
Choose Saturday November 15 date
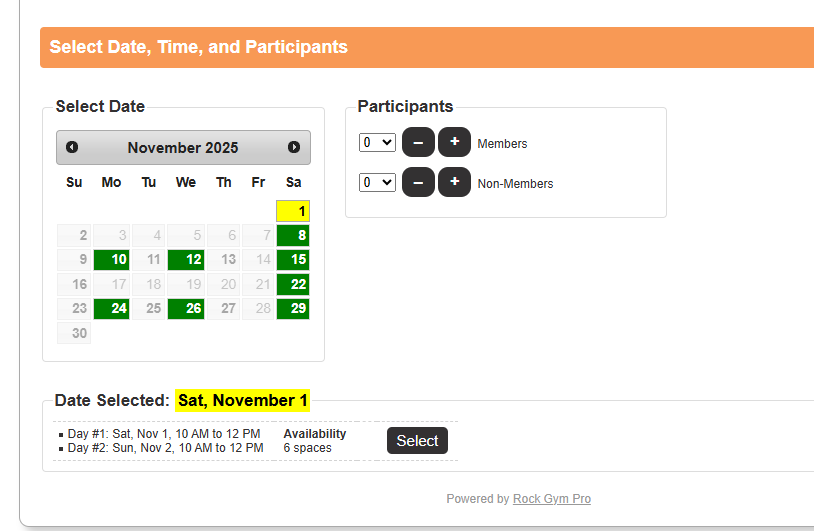(293, 260)
